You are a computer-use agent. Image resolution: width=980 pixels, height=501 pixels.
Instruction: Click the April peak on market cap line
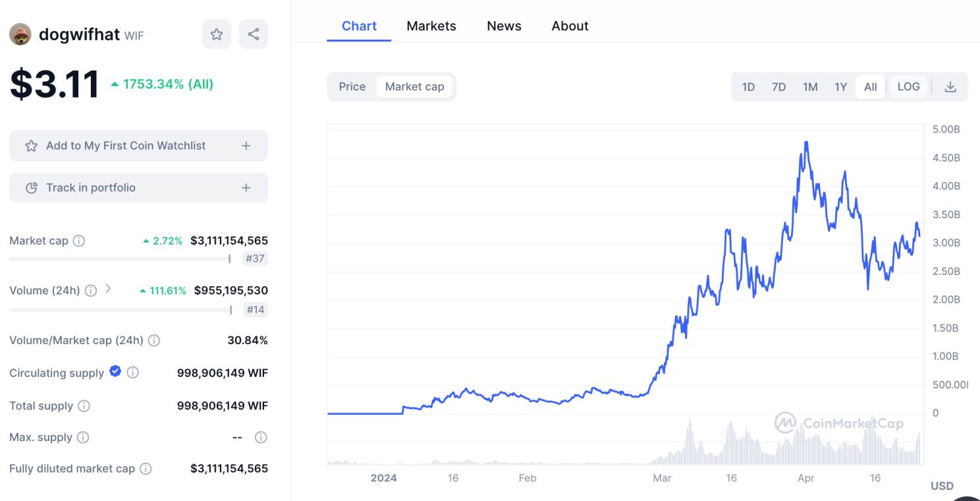click(x=805, y=142)
